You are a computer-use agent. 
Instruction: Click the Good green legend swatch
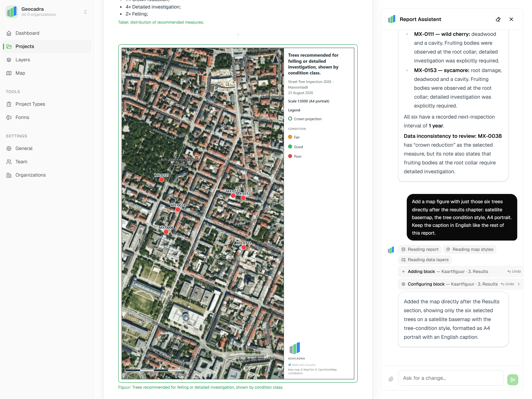click(290, 146)
